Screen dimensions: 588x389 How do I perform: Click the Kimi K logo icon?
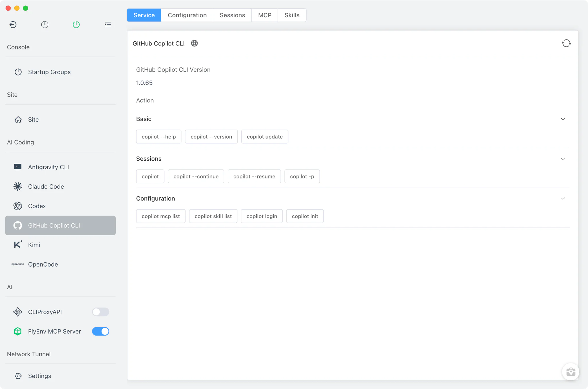coord(18,245)
